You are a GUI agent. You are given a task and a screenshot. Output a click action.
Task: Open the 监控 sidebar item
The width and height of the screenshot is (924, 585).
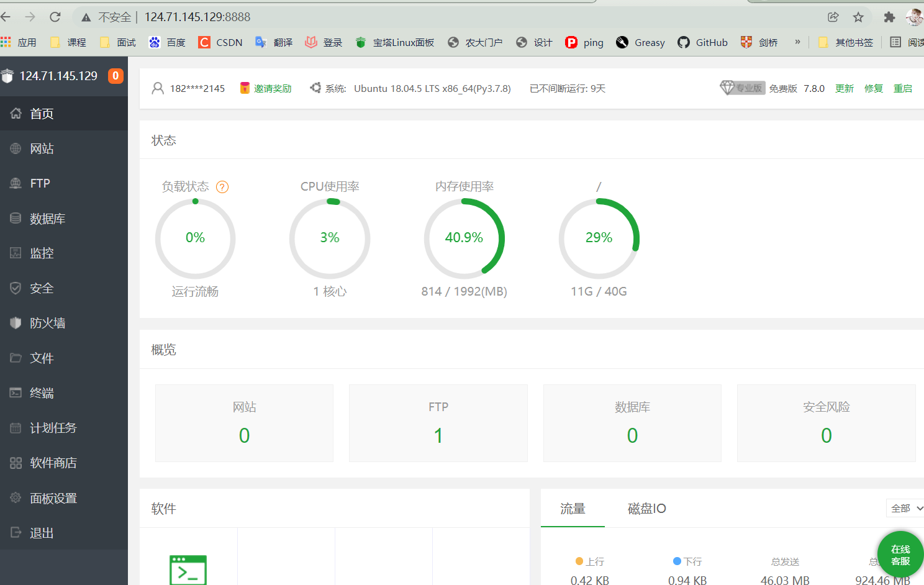[x=64, y=253]
